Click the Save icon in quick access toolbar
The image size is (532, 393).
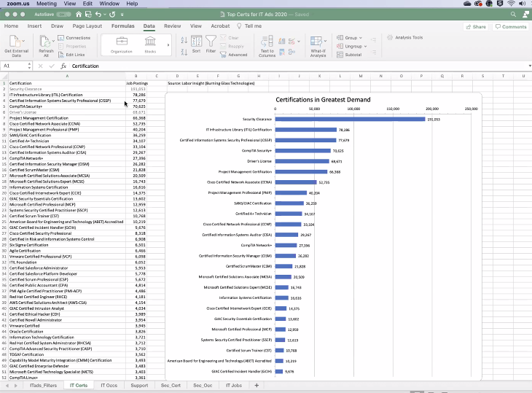(x=88, y=15)
